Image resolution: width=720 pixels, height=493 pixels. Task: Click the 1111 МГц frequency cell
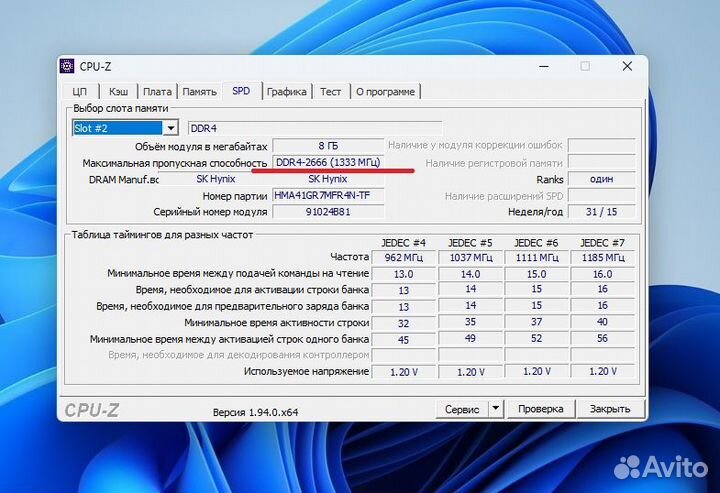click(x=536, y=258)
